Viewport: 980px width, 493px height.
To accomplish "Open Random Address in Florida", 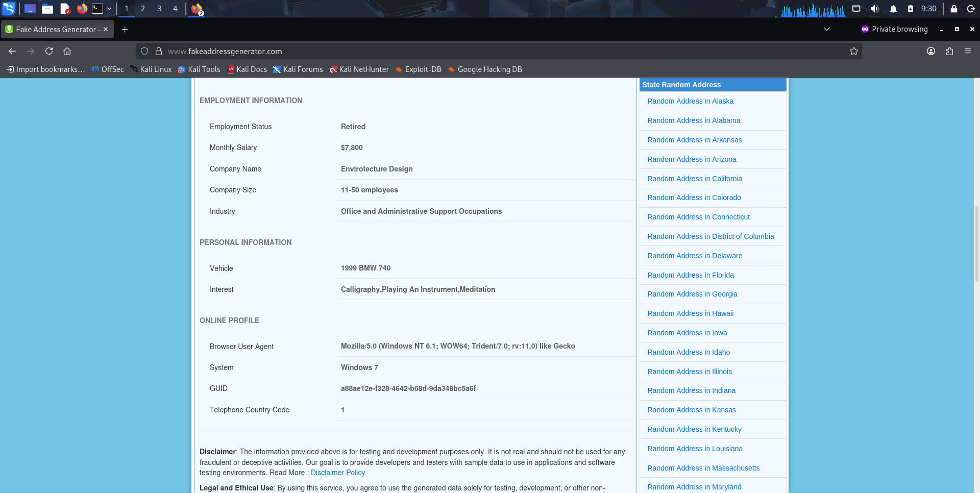I will [691, 275].
